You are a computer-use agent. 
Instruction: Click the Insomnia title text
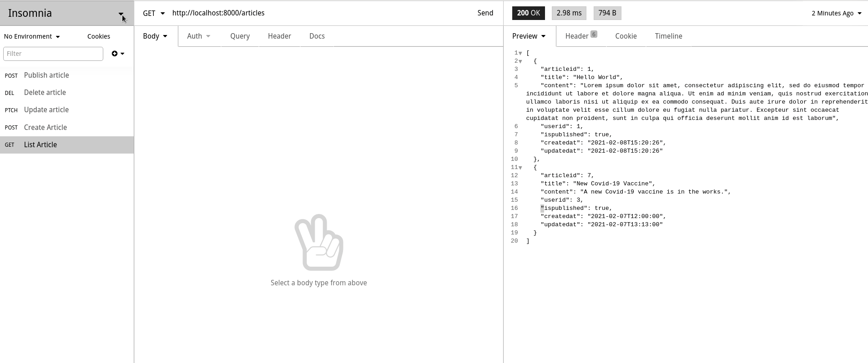click(x=30, y=13)
